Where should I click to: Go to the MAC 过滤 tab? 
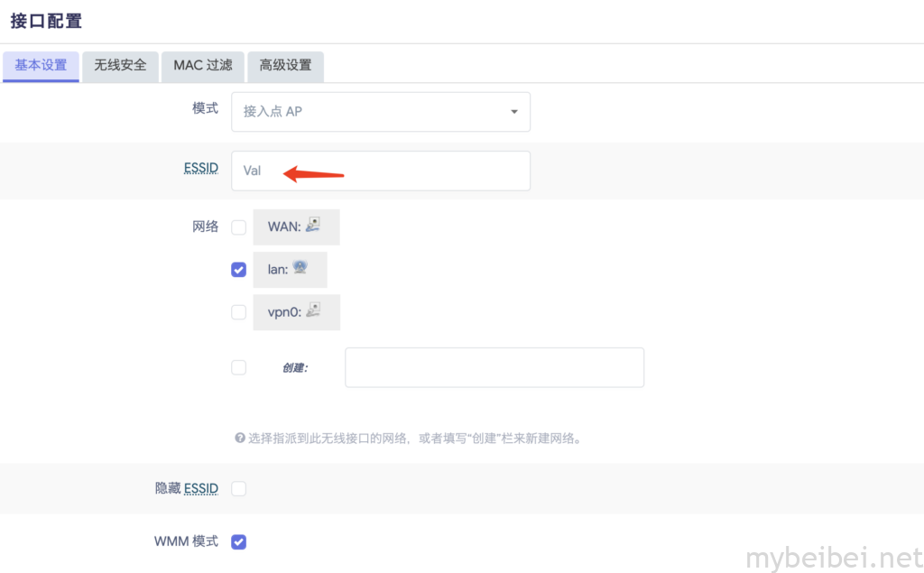pos(202,65)
